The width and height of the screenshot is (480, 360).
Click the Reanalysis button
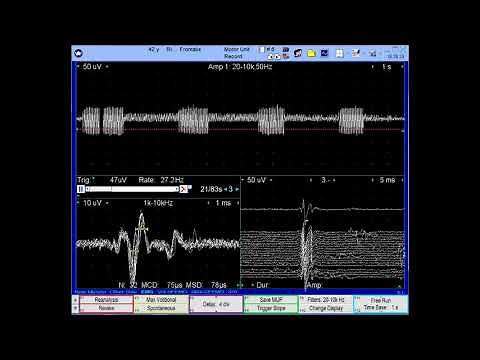coord(106,300)
